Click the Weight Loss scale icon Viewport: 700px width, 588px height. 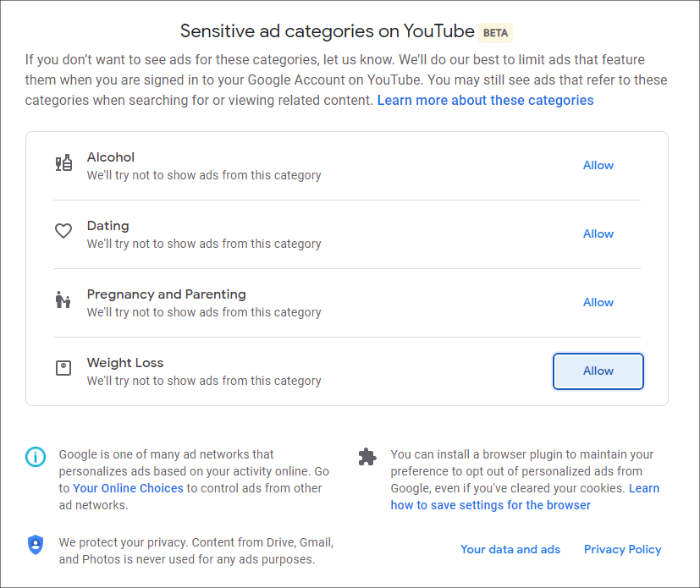click(63, 368)
